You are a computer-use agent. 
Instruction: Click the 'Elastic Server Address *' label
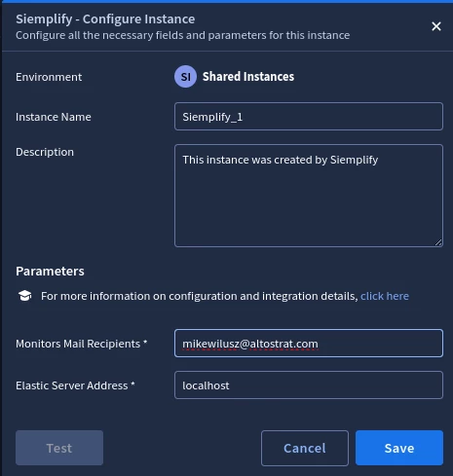coord(75,385)
